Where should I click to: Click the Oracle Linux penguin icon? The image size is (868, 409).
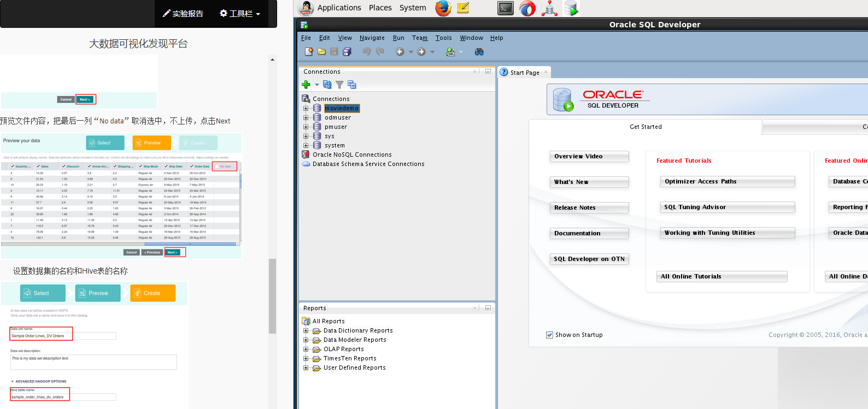click(306, 8)
